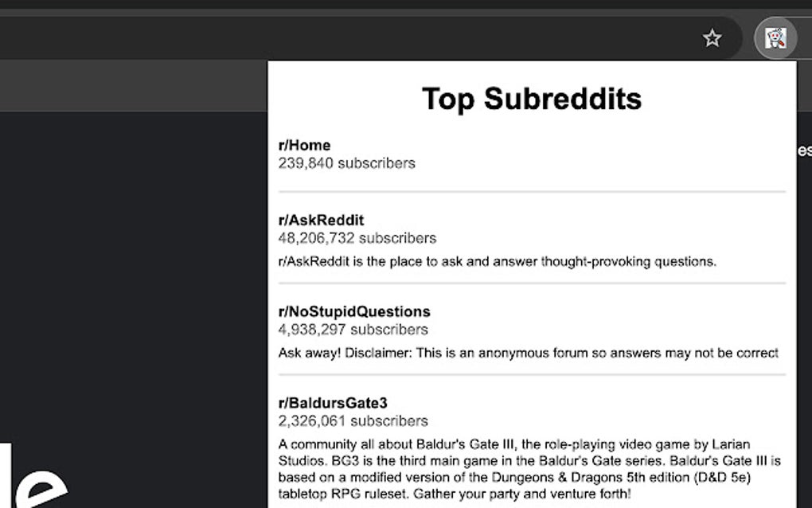Click the Reddit snoo logo on the extension button
The image size is (812, 508).
tap(774, 38)
